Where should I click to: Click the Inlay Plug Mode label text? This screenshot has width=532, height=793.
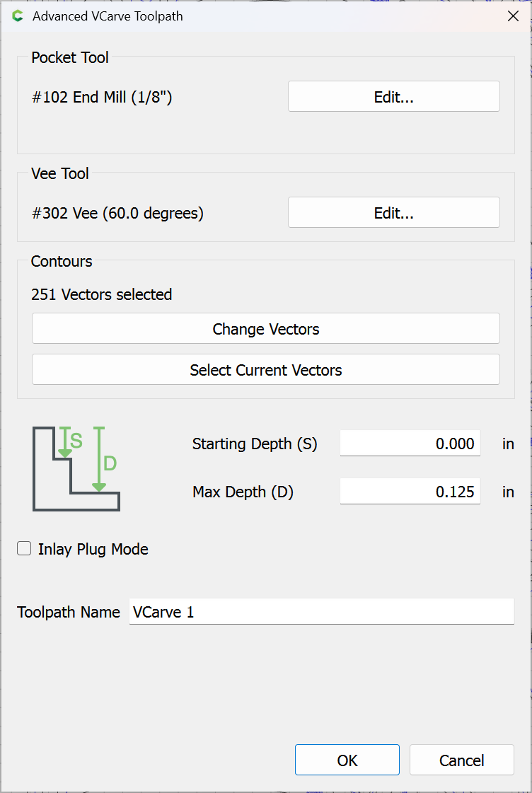click(x=93, y=550)
